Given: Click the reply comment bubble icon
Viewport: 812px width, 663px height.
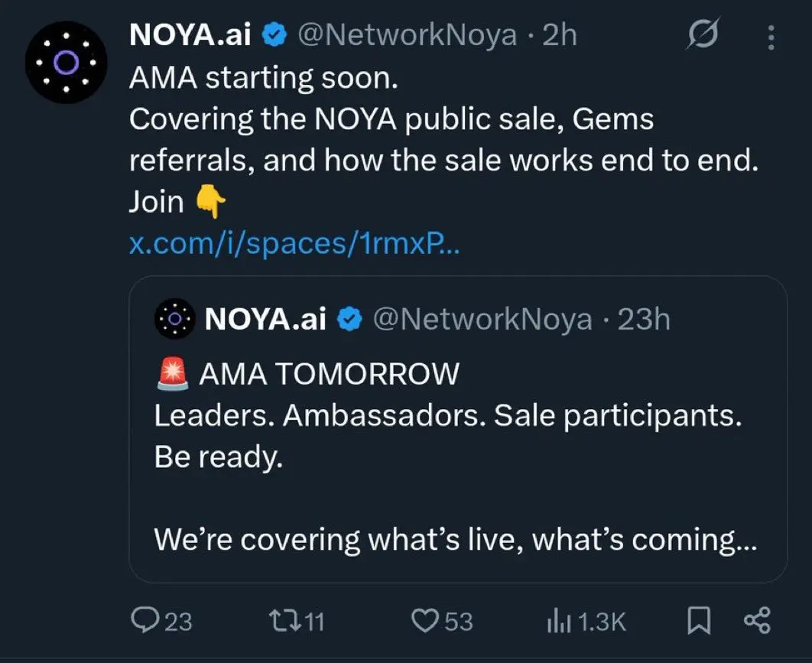Looking at the screenshot, I should point(143,621).
